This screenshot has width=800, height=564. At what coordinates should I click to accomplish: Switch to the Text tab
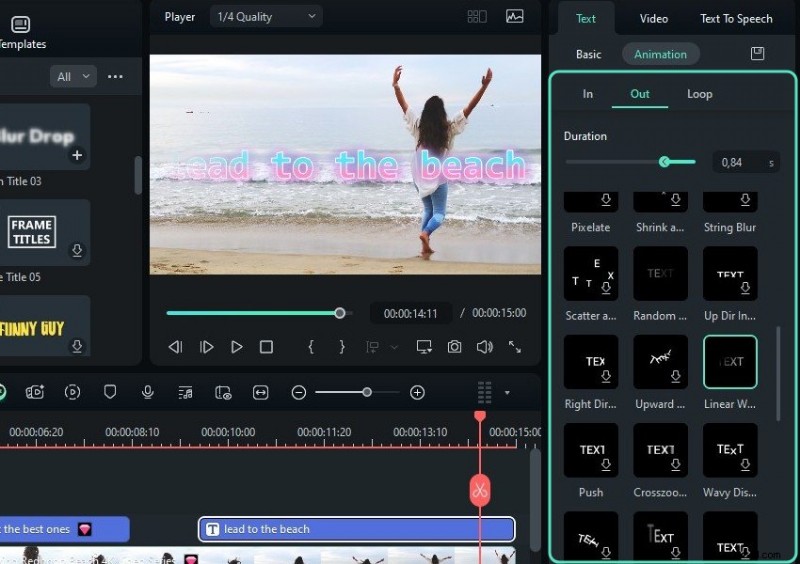tap(585, 19)
